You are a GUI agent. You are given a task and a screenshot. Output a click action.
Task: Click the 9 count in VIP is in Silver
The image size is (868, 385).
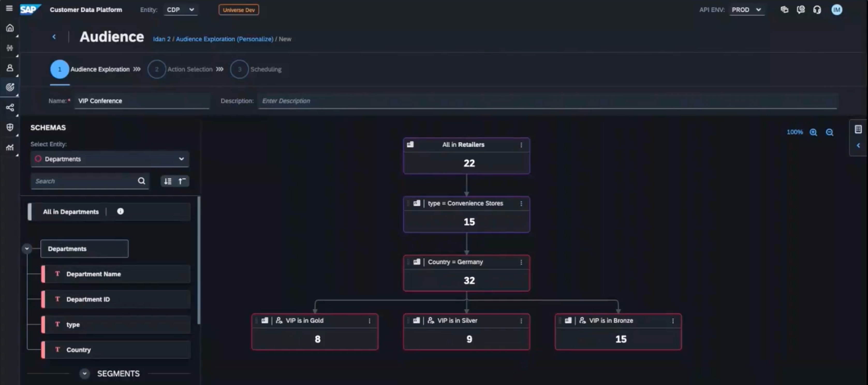point(469,339)
